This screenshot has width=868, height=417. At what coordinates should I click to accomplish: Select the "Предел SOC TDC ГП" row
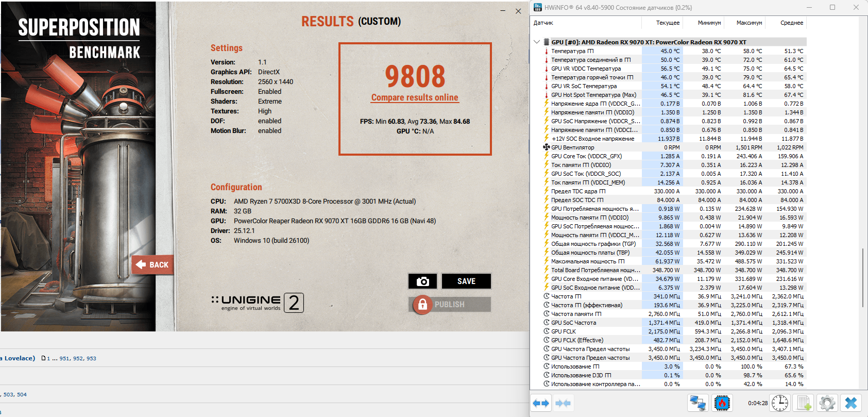tap(675, 200)
